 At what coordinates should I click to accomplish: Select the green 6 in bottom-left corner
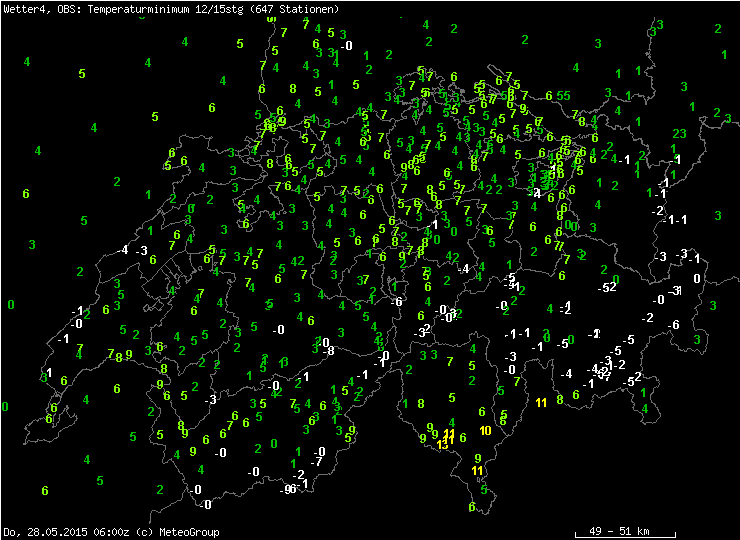click(x=45, y=491)
